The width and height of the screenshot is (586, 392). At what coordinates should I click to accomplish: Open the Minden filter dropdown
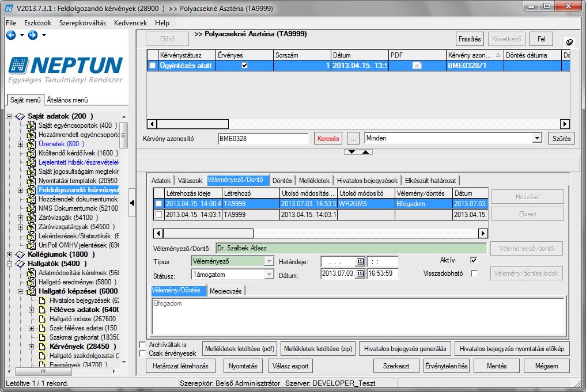(537, 138)
